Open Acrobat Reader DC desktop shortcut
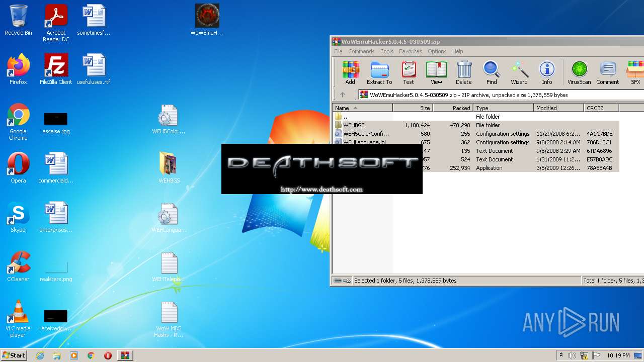Screen dimensions: 644x362 56,23
